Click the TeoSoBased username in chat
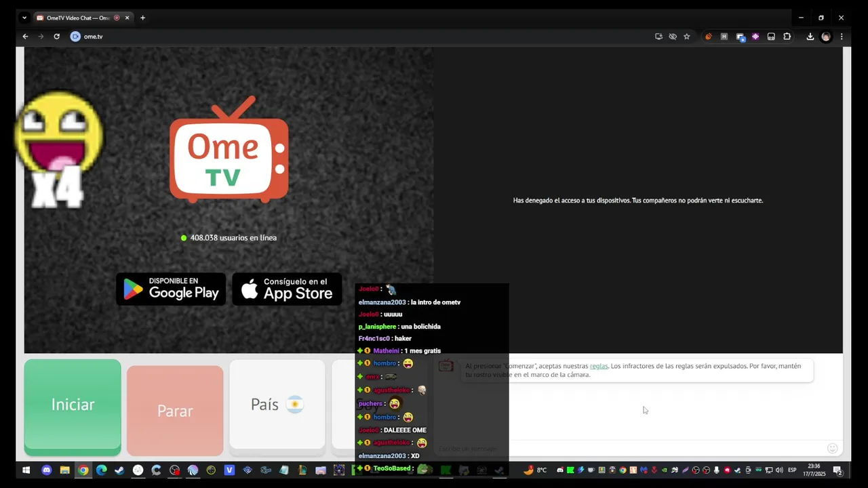 point(393,468)
